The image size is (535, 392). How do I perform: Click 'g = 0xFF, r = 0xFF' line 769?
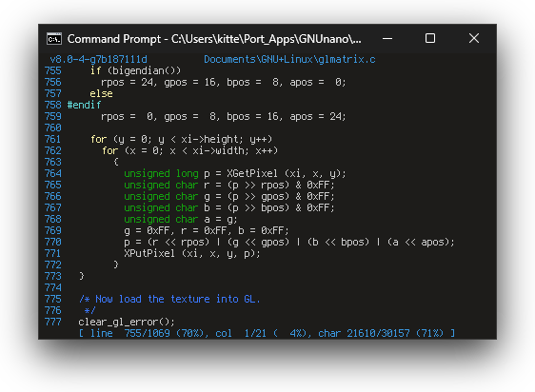[x=206, y=230]
